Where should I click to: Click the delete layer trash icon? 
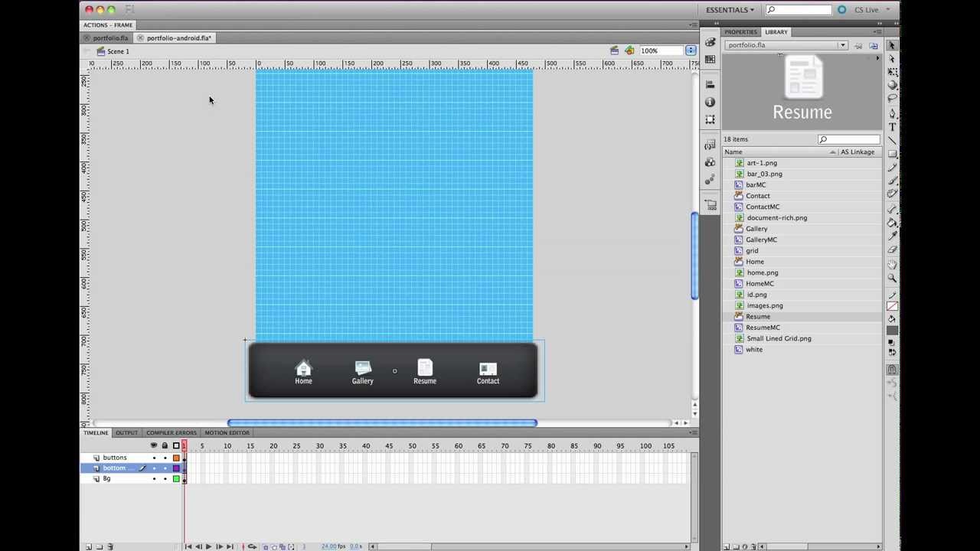pyautogui.click(x=110, y=546)
